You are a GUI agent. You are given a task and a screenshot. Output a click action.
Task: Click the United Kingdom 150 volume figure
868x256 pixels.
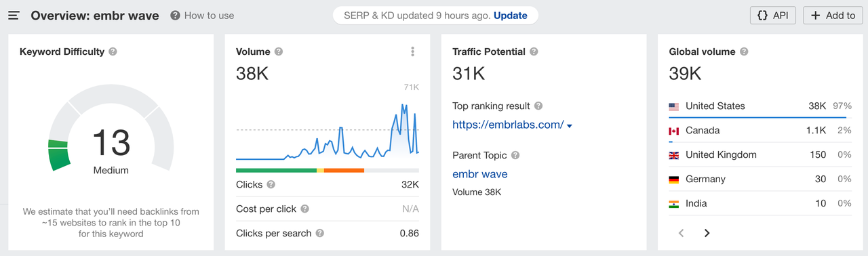tap(818, 155)
